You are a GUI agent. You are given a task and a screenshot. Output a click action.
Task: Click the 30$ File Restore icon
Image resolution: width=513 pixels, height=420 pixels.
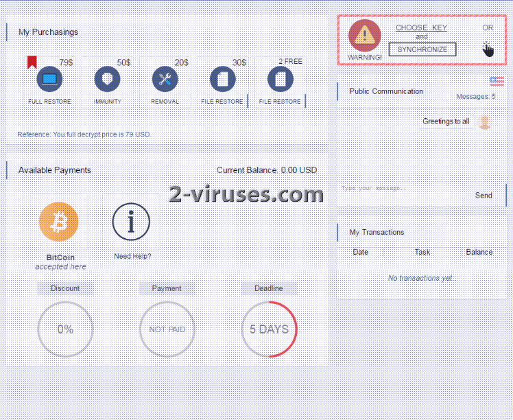click(222, 80)
